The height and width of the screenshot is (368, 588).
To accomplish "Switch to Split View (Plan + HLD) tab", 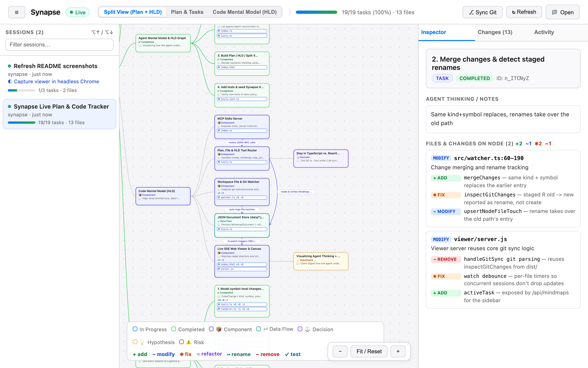I will pos(133,12).
